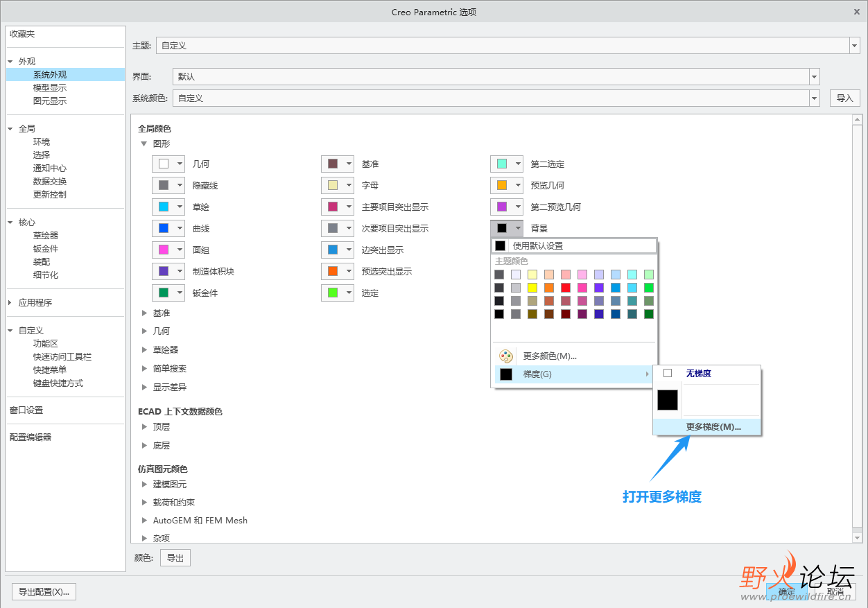Open the 次要项目突出显示 color picker button
This screenshot has height=608, width=868.
[338, 229]
